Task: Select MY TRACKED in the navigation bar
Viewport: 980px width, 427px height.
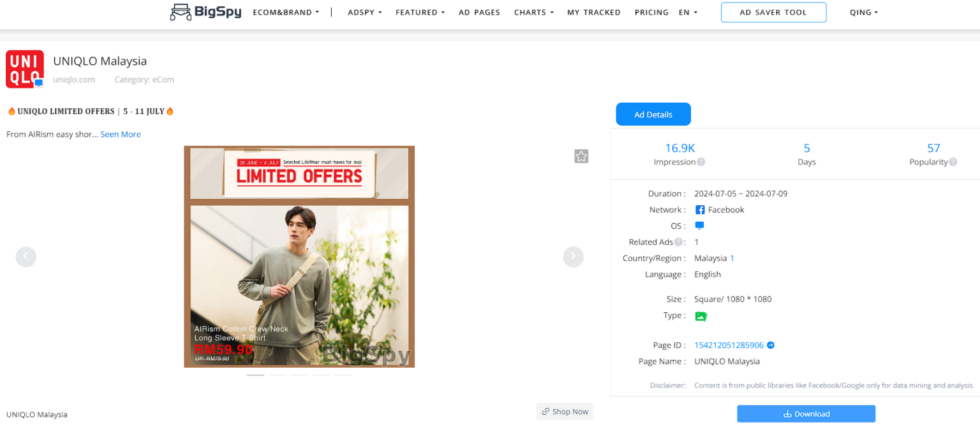Action: click(x=593, y=11)
